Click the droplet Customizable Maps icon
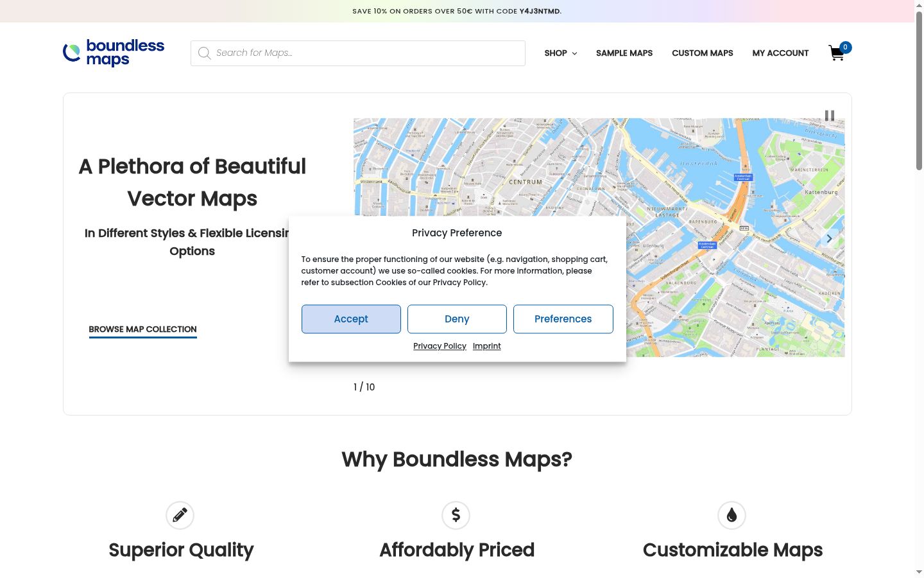Screen dimensions: 924x578 tap(732, 515)
